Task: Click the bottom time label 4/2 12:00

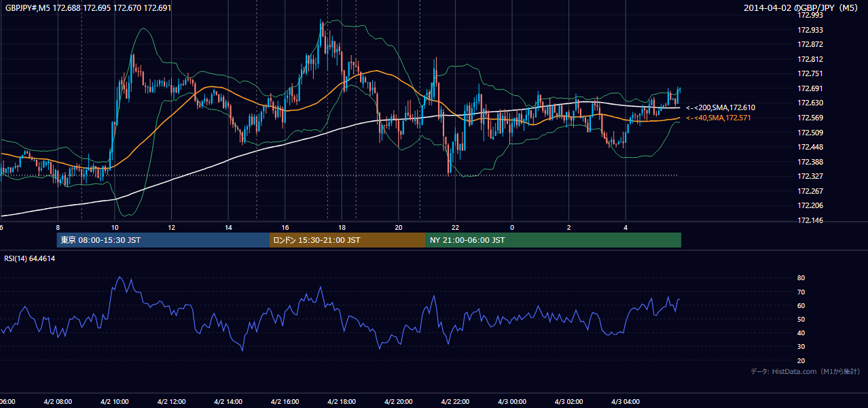Action: 171,401
